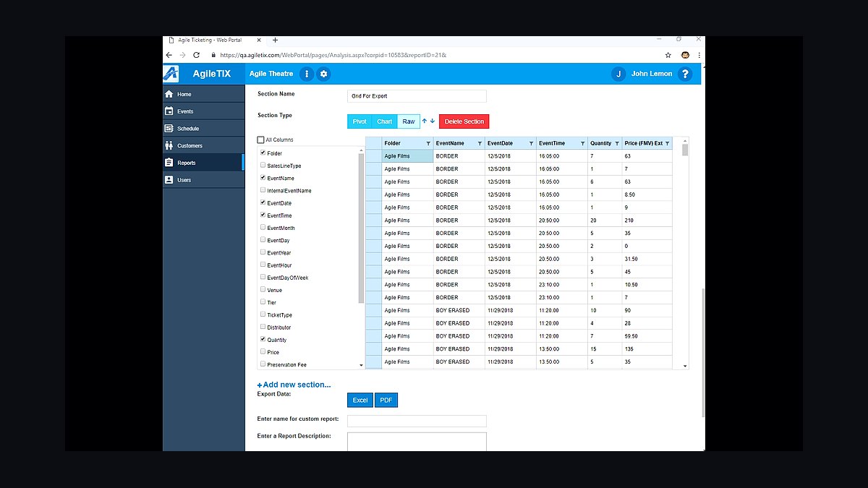Click the Section Name input field
This screenshot has width=868, height=488.
point(417,95)
